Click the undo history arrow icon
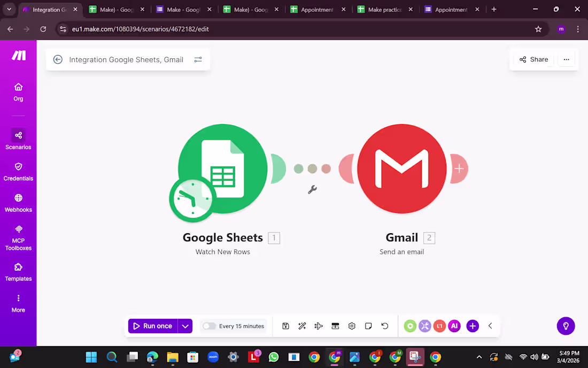The image size is (588, 368). point(385,326)
